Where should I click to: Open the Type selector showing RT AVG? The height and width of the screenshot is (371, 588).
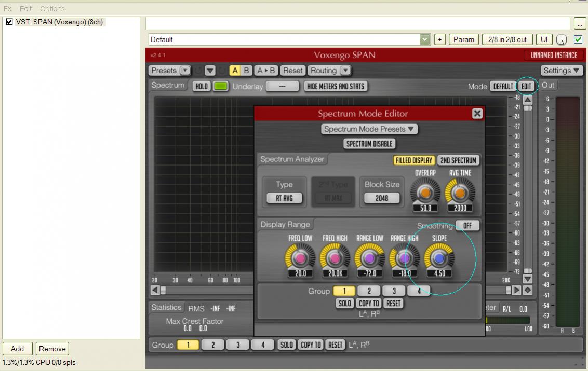tap(284, 198)
